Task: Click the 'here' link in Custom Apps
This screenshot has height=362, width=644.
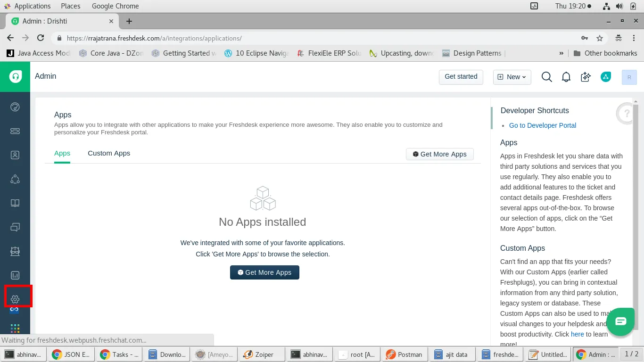Action: point(578,334)
